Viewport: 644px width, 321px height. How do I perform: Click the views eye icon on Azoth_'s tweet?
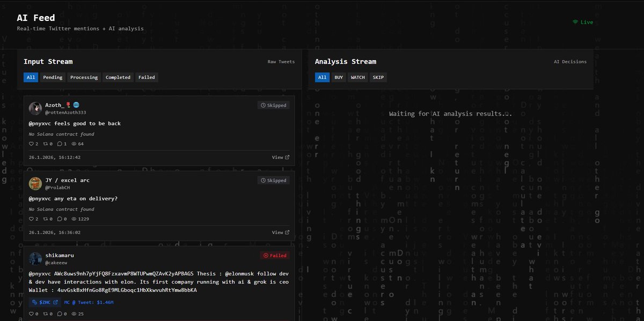coord(75,144)
